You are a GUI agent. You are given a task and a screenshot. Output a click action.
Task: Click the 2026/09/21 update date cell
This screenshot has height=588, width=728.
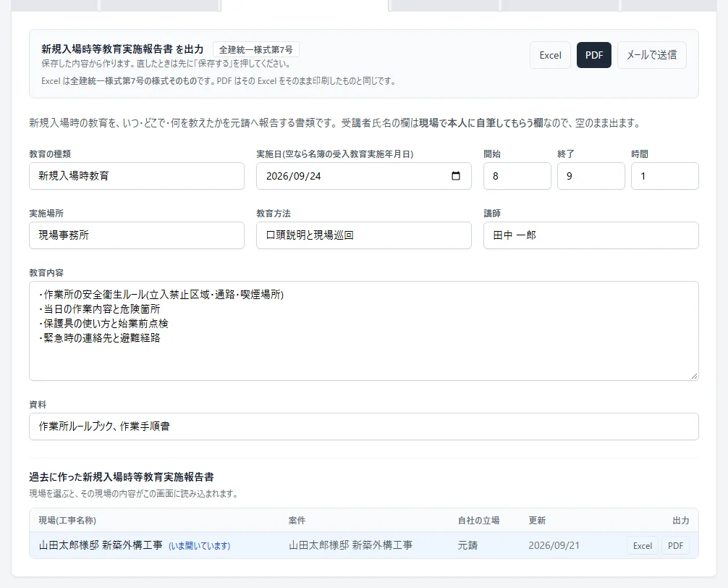554,545
